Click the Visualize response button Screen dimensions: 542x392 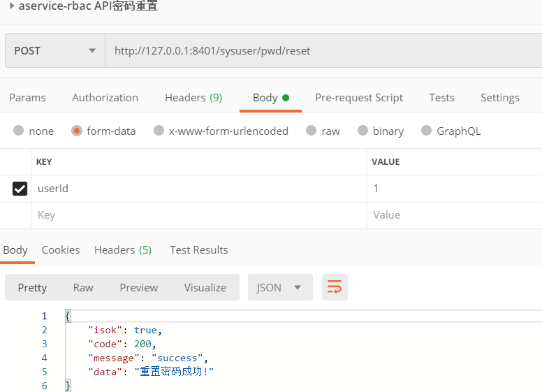205,287
